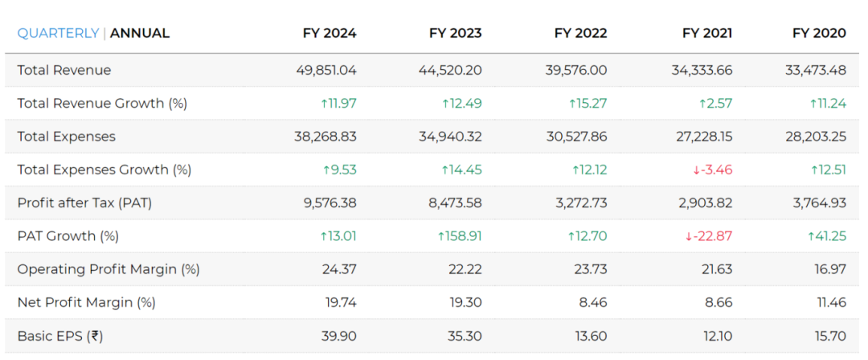Click the FY 2021 column header
The height and width of the screenshot is (360, 868).
[x=707, y=33]
